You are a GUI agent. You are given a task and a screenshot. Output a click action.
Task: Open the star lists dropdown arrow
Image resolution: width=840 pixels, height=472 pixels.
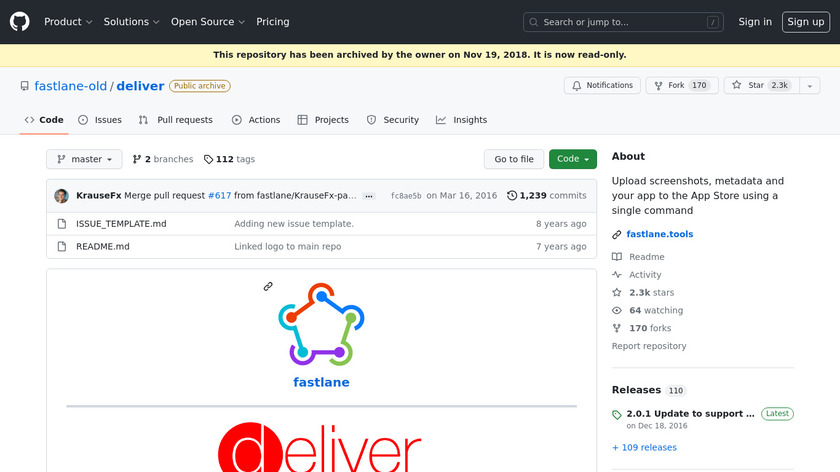pos(810,85)
